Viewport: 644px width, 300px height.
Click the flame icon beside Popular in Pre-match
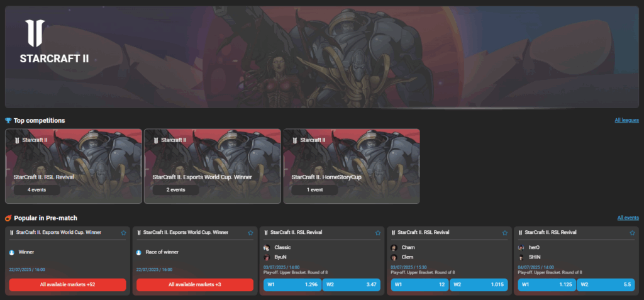[8, 218]
